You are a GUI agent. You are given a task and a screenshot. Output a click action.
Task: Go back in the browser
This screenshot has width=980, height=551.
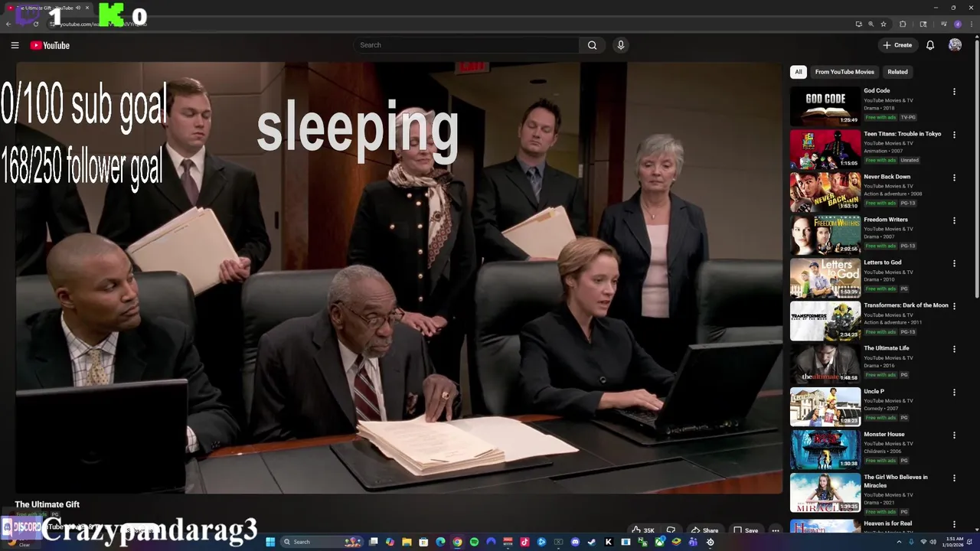point(8,24)
